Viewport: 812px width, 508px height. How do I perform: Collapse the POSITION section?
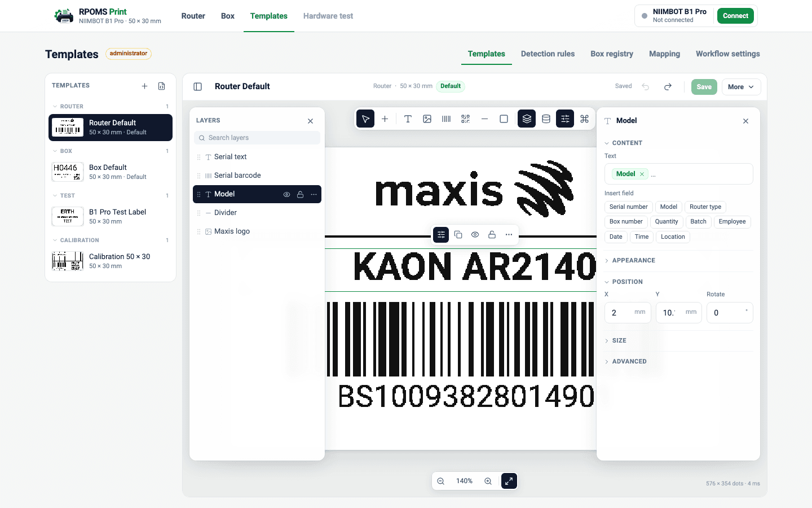click(624, 282)
